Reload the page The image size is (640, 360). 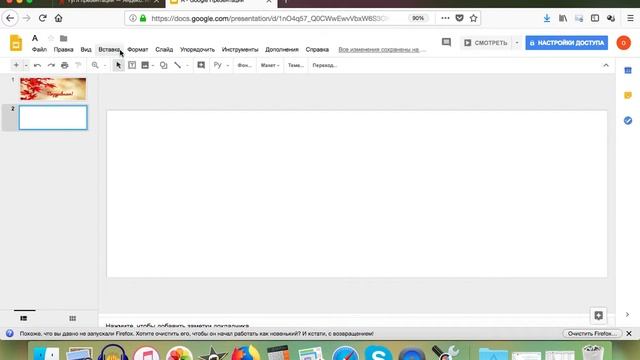click(x=42, y=18)
